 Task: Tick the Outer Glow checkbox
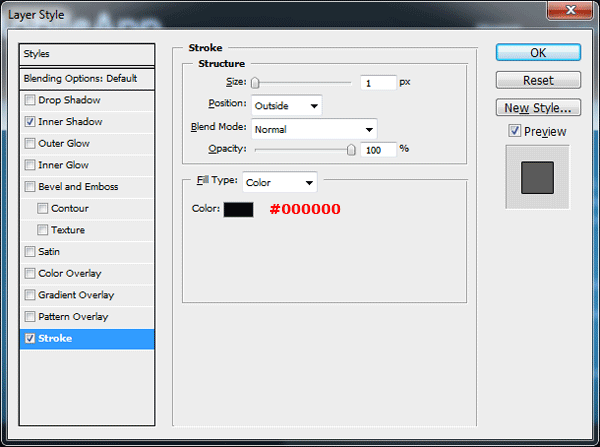coord(30,144)
